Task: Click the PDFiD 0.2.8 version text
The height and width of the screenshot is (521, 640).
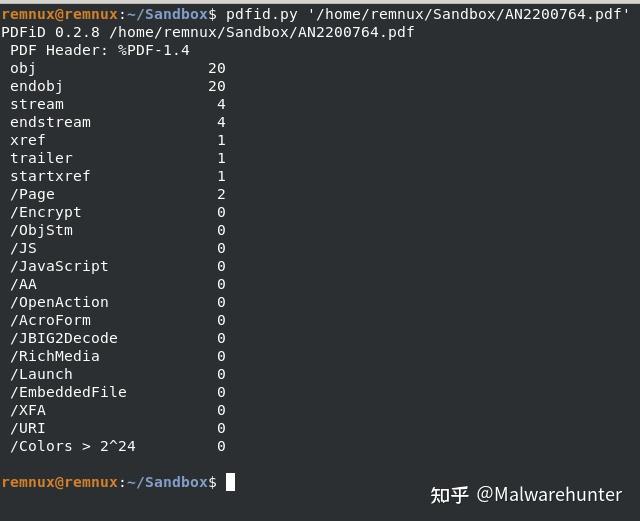Action: [x=50, y=32]
